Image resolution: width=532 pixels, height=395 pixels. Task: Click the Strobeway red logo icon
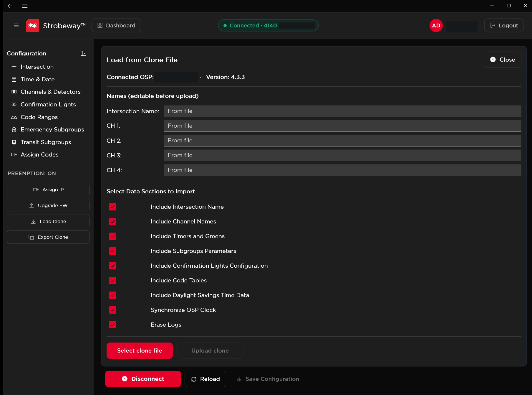pos(32,26)
